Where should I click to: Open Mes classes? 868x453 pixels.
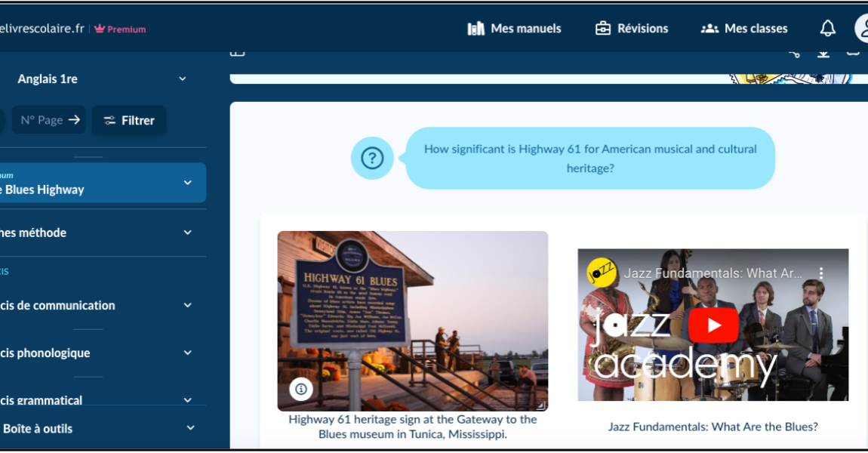744,29
